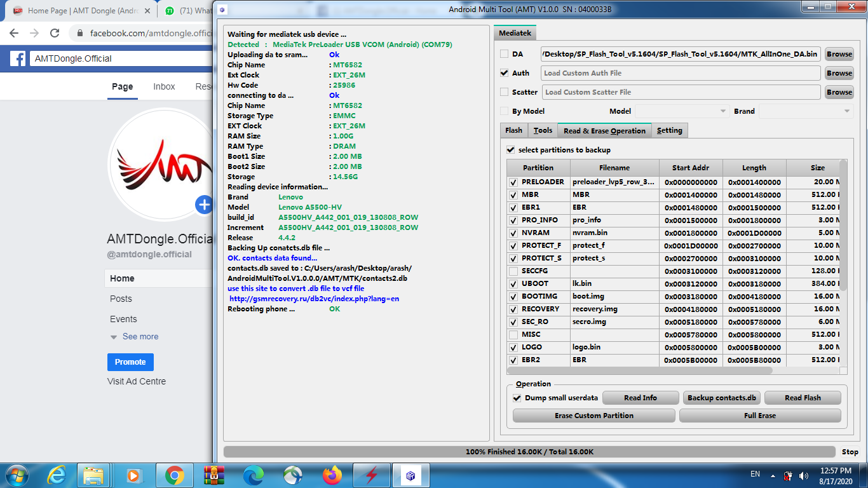Click Stop next to the progress bar

(850, 452)
